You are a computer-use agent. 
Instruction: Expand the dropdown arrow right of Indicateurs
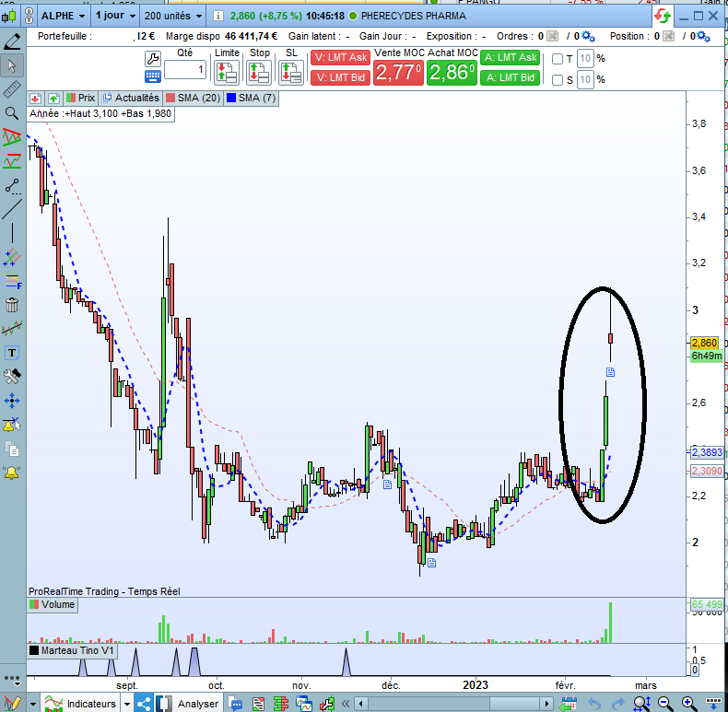coord(127,704)
